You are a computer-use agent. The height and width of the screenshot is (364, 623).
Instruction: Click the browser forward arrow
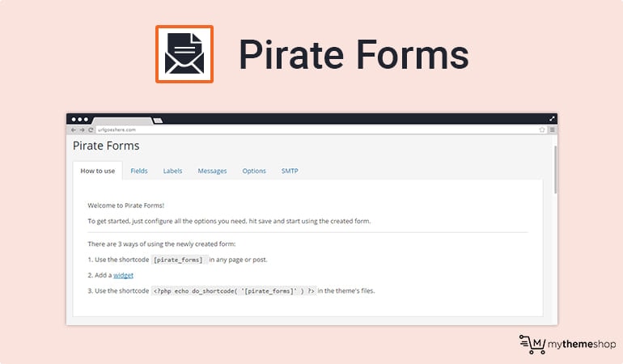click(82, 130)
